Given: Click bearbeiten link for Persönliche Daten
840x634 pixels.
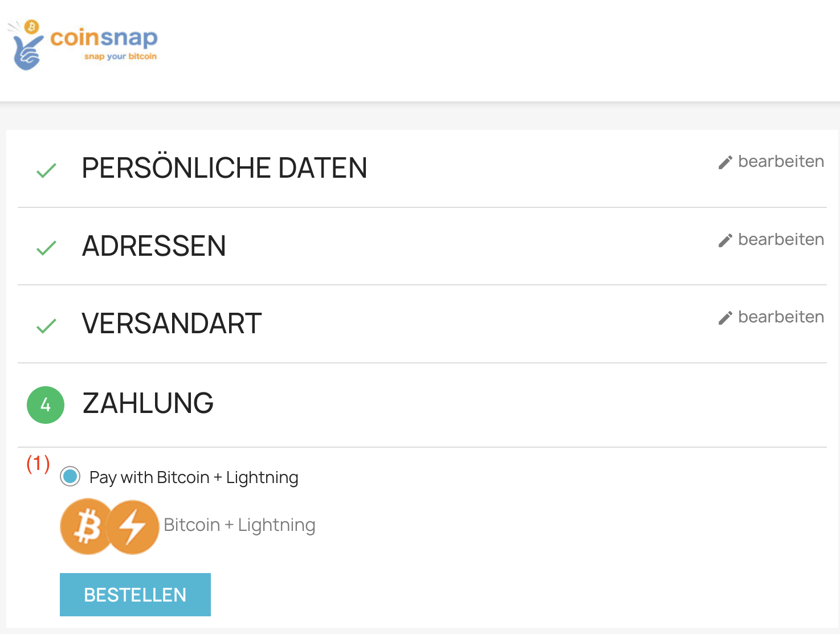Looking at the screenshot, I should point(781,162).
